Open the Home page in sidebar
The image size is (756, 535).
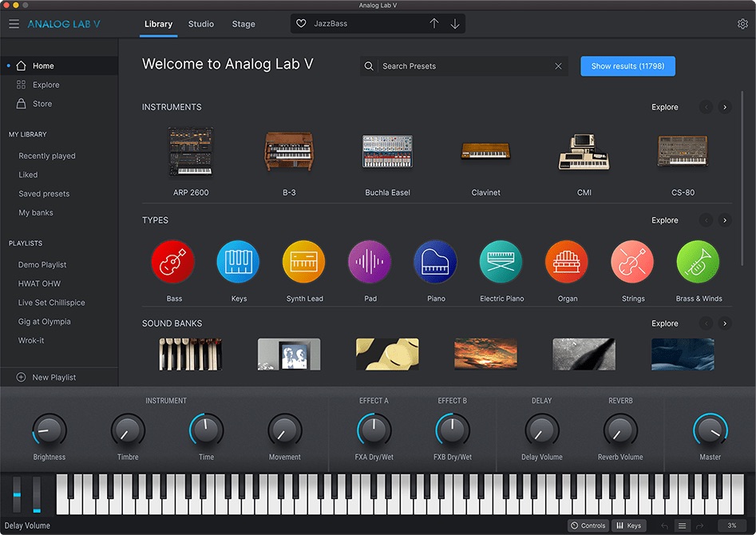(x=59, y=65)
